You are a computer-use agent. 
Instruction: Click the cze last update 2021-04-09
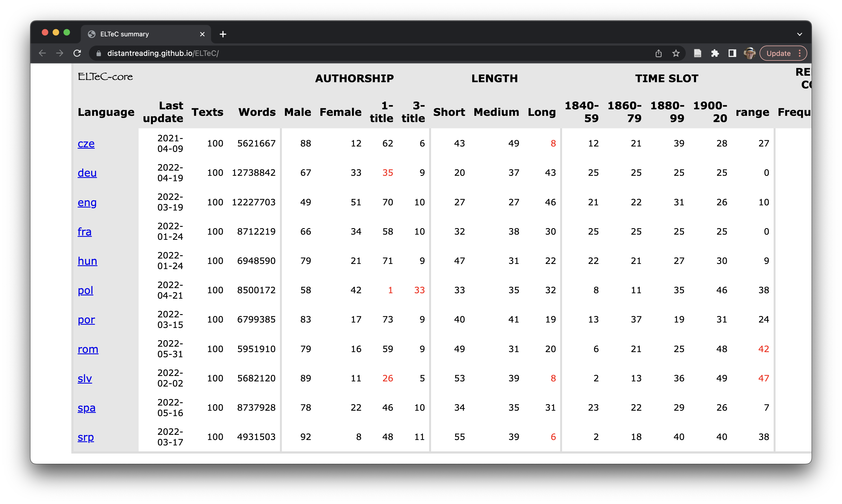170,143
